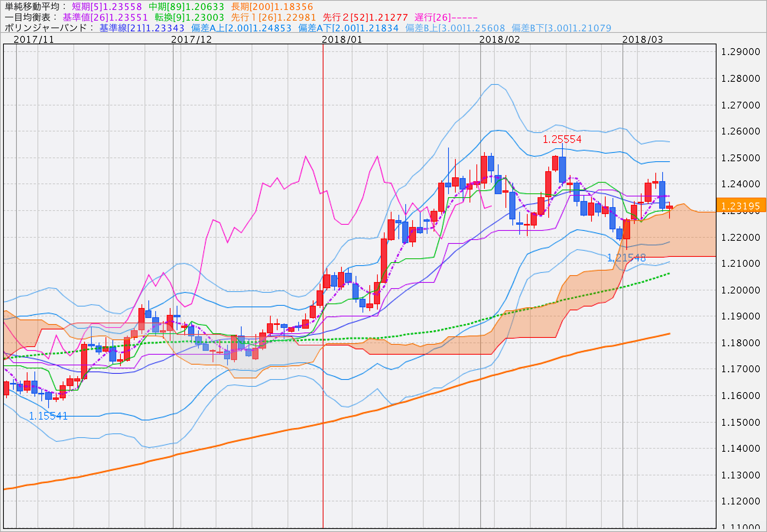
Task: Click the 2018/01 date axis label
Action: [342, 39]
